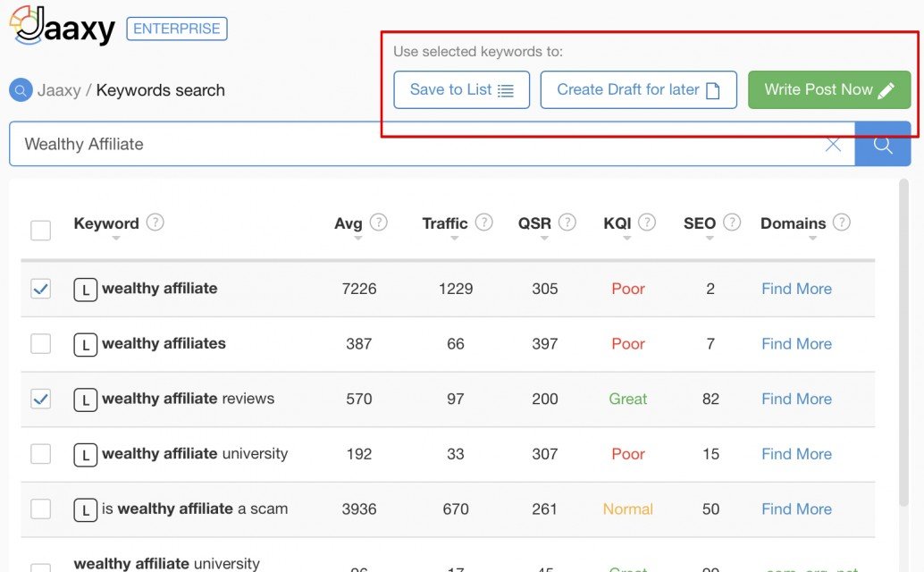Click Create Draft for later button
Screen dimensions: 924x572
tap(638, 90)
